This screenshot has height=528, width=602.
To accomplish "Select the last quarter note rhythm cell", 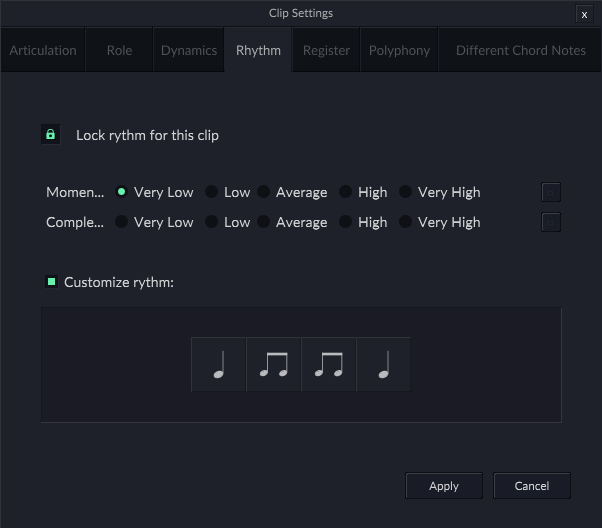I will pyautogui.click(x=383, y=364).
